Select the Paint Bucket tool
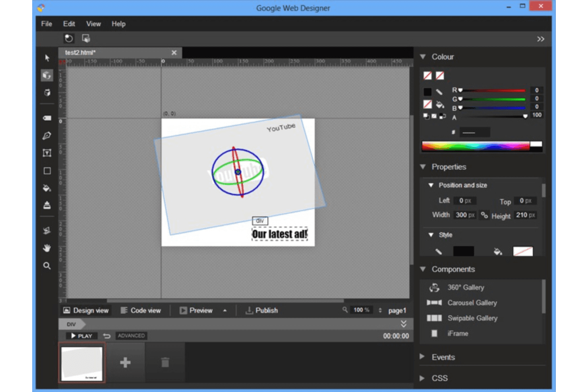Viewport: 588px width, 392px height. pos(47,188)
